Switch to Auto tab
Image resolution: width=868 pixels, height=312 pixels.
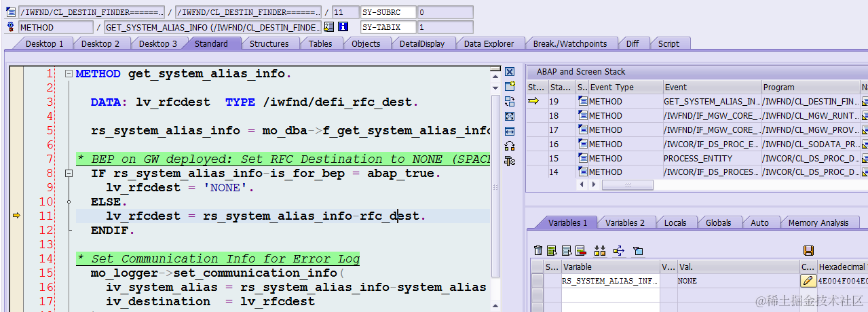pyautogui.click(x=759, y=222)
